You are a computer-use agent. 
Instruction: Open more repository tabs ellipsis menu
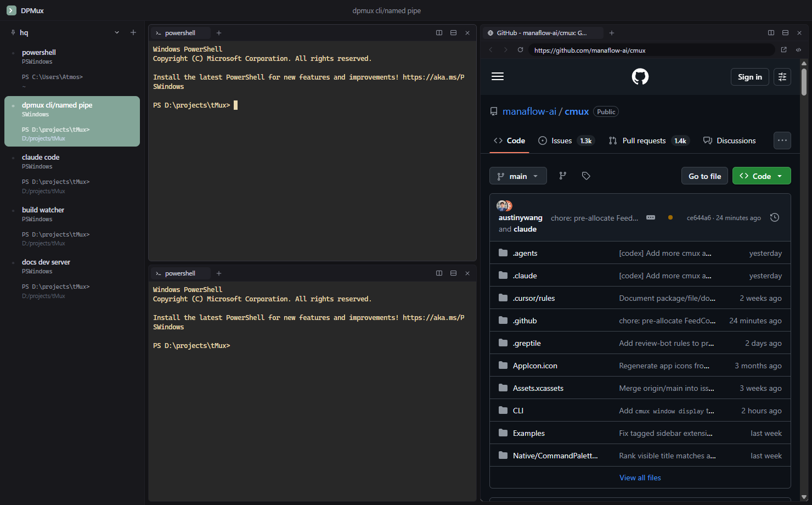click(782, 141)
